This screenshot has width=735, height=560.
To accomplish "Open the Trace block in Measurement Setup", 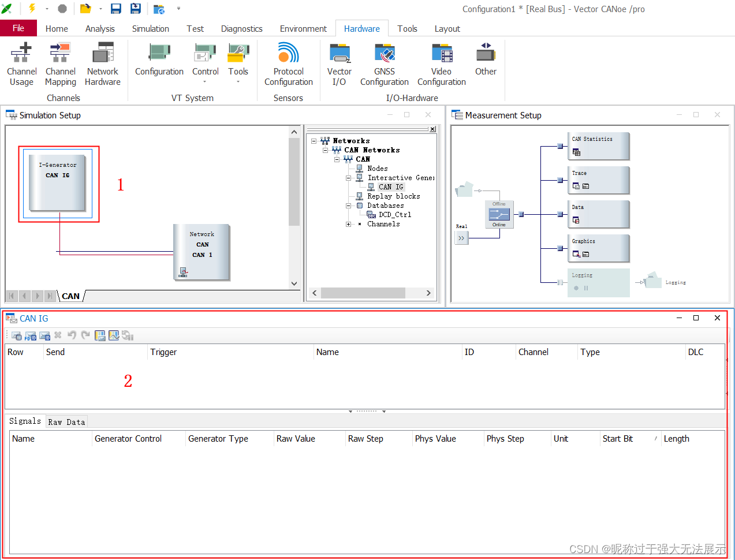I will [599, 180].
